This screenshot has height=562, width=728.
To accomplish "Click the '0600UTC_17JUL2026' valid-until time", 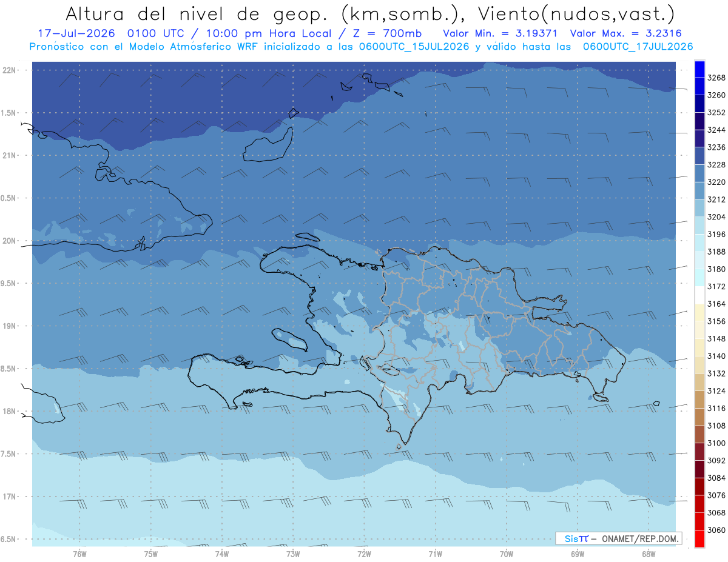I will (x=638, y=47).
